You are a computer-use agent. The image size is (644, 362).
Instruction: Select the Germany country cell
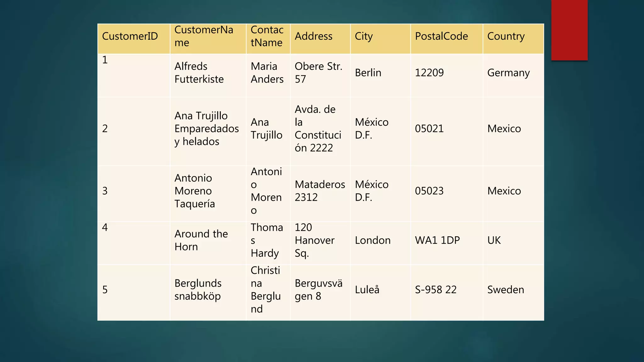pyautogui.click(x=513, y=75)
